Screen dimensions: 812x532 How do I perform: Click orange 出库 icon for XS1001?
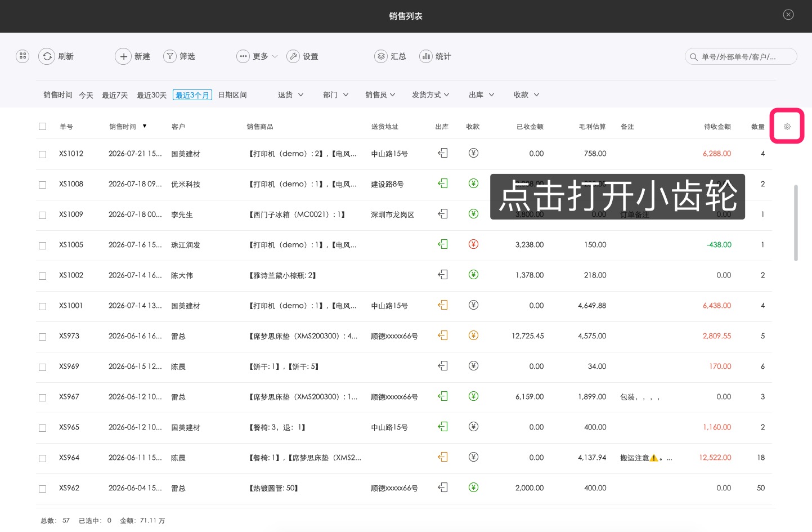pyautogui.click(x=443, y=305)
